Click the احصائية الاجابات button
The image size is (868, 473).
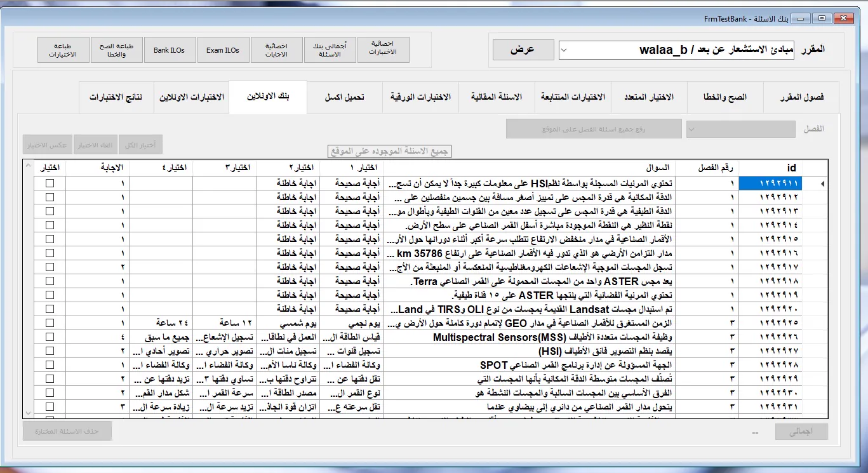276,49
